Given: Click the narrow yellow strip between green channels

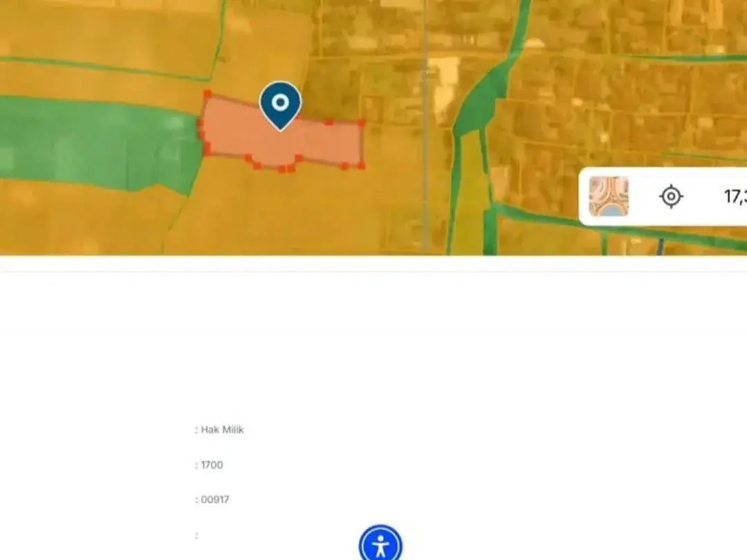Looking at the screenshot, I should click(x=468, y=191).
